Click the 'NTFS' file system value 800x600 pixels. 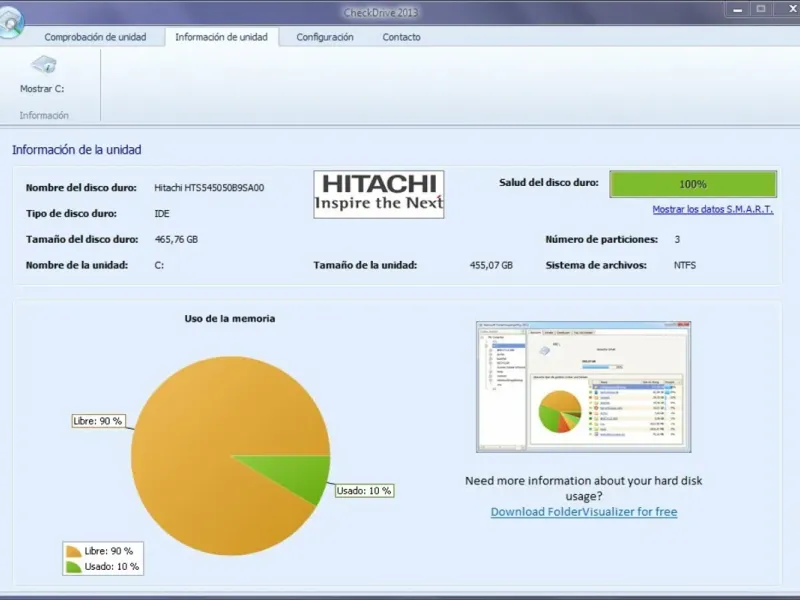pos(685,265)
